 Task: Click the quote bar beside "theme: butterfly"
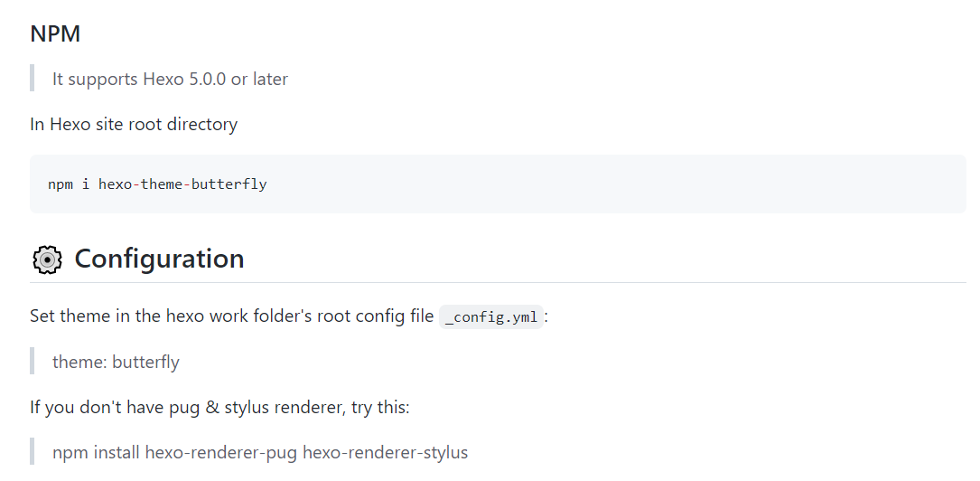(32, 362)
